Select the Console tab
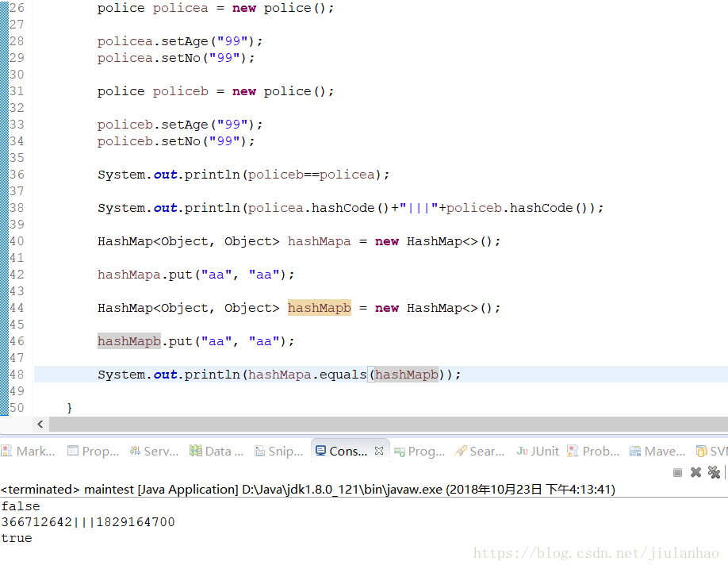Image resolution: width=728 pixels, height=569 pixels. pyautogui.click(x=348, y=451)
